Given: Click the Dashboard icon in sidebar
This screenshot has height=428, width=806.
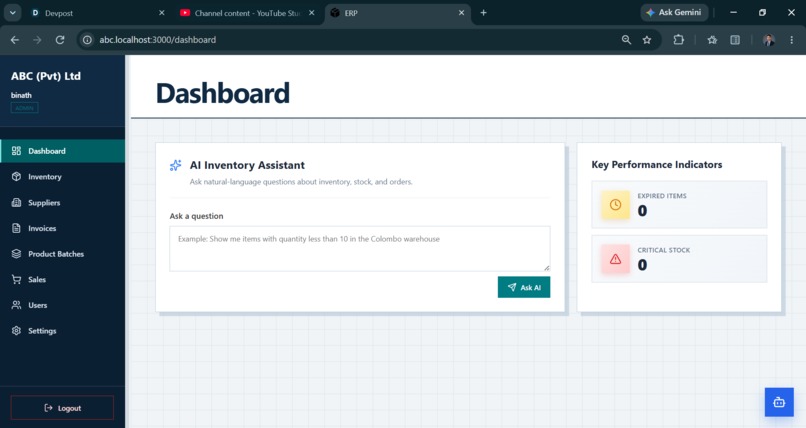Looking at the screenshot, I should pos(16,151).
